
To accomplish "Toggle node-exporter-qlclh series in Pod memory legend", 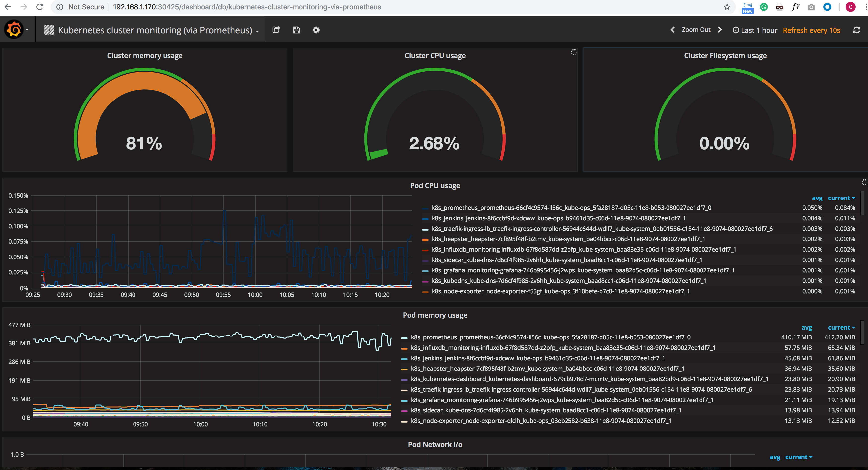I will pyautogui.click(x=541, y=421).
